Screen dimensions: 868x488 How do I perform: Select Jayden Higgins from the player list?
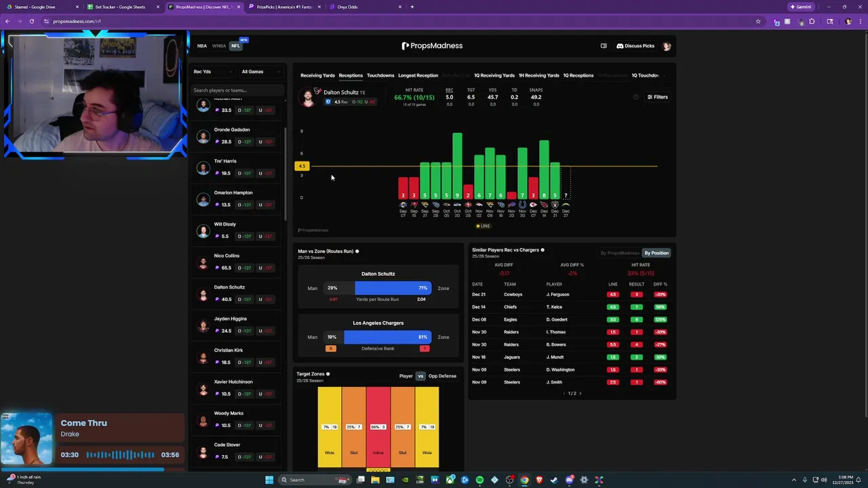(236, 325)
